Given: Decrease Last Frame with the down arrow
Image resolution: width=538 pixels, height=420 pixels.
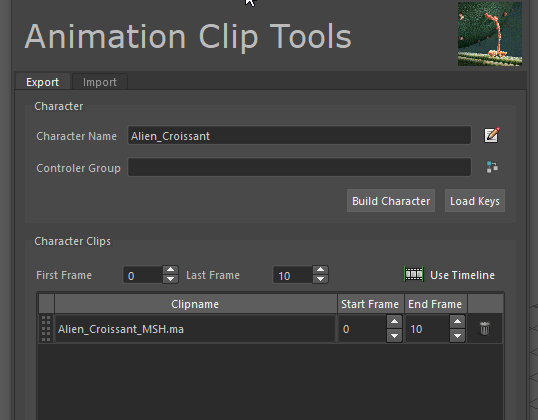Looking at the screenshot, I should coord(320,279).
